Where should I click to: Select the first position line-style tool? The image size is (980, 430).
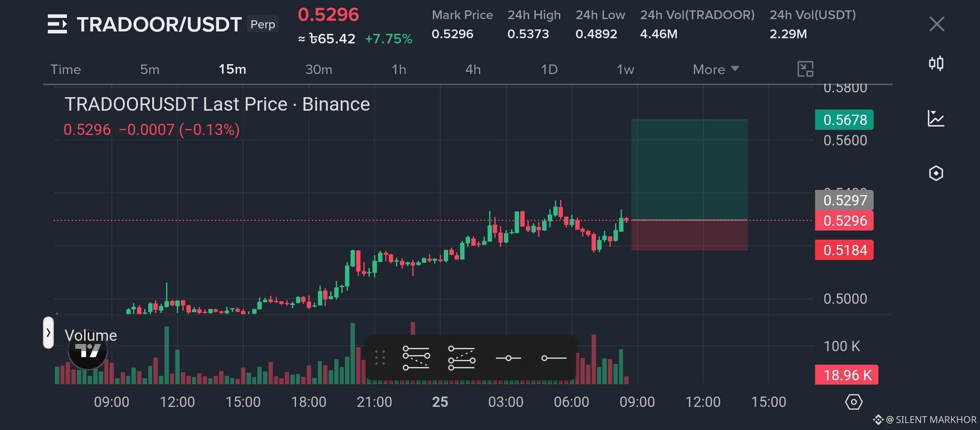coord(416,358)
